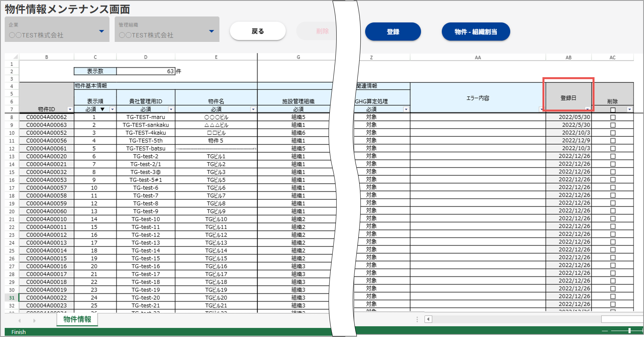Open 物件ID column filter arrow
This screenshot has width=644, height=337.
point(70,109)
